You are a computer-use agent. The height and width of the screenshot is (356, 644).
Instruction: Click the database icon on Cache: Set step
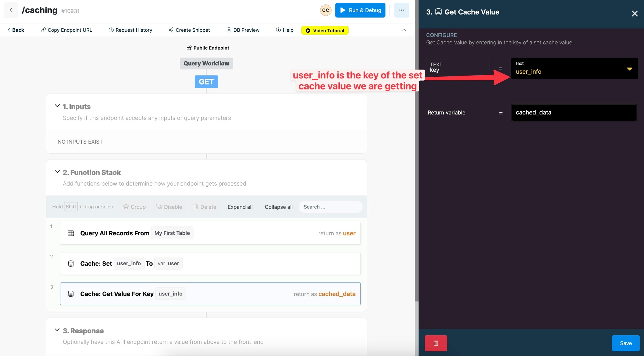71,263
